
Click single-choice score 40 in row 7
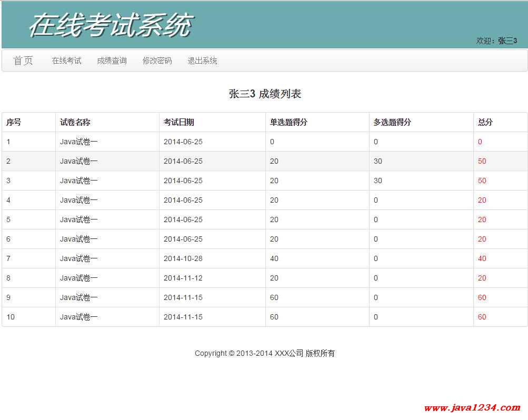tap(274, 258)
